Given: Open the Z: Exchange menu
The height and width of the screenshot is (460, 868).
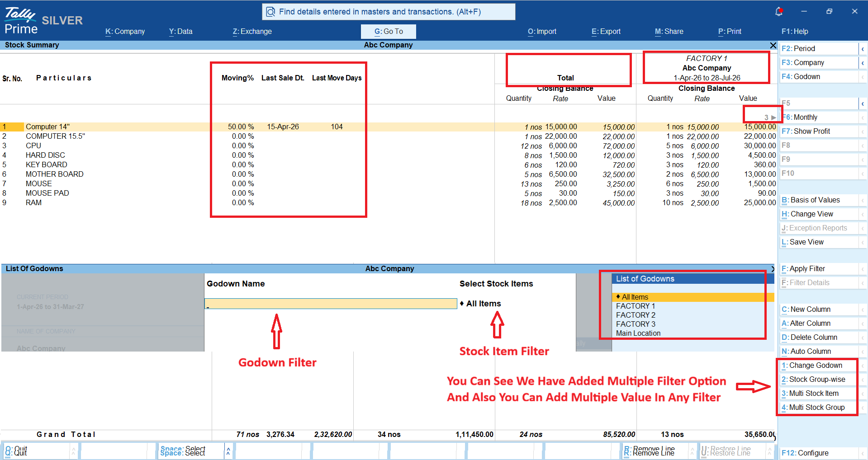Looking at the screenshot, I should tap(252, 32).
